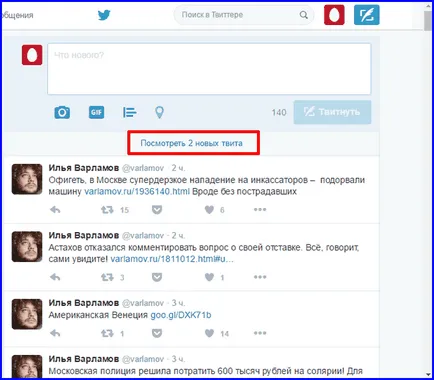Open author avatar on инкассаторов tweet
Screen dimensions: 434x380
pyautogui.click(x=27, y=179)
